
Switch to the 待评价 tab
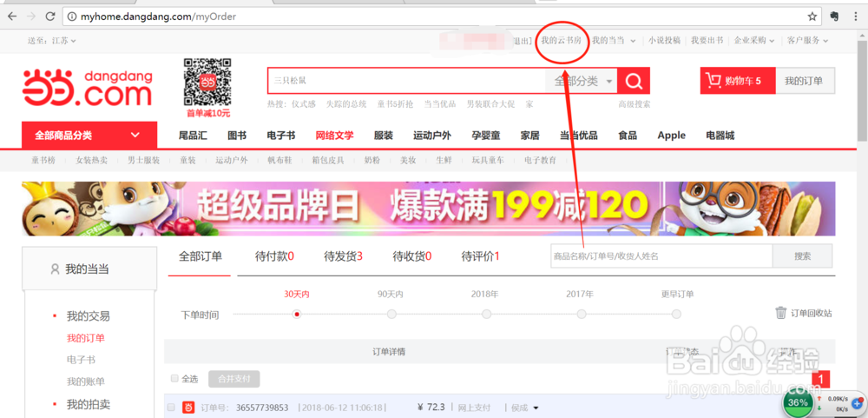[481, 256]
